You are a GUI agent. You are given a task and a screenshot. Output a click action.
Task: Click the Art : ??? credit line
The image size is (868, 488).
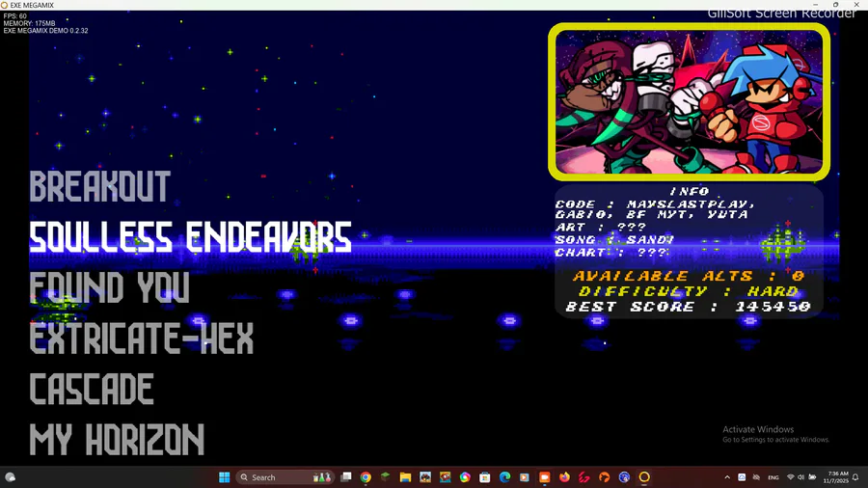pos(601,227)
